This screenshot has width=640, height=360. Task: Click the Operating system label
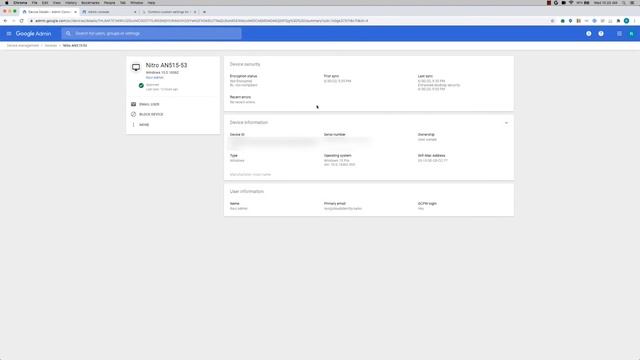338,156
